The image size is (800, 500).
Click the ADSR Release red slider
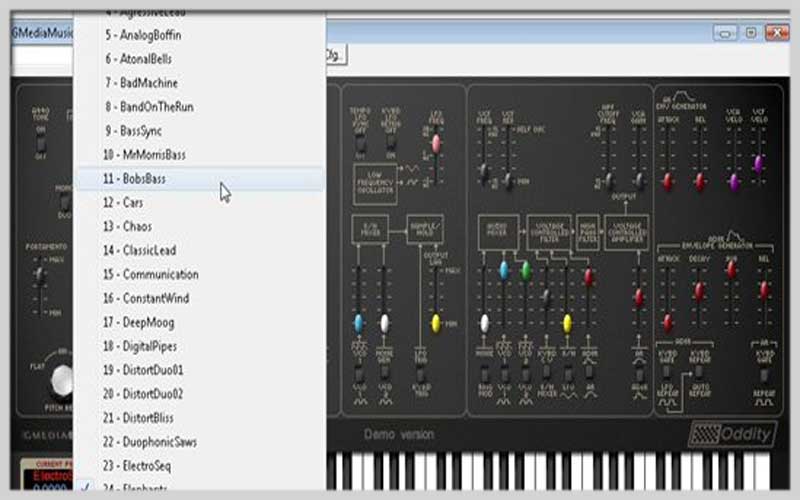click(x=764, y=290)
